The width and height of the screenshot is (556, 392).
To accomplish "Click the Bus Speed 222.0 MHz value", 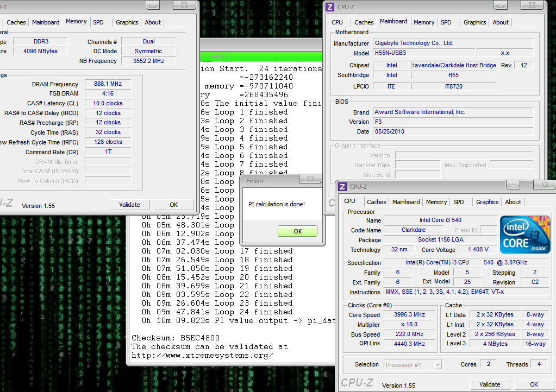I will point(410,334).
